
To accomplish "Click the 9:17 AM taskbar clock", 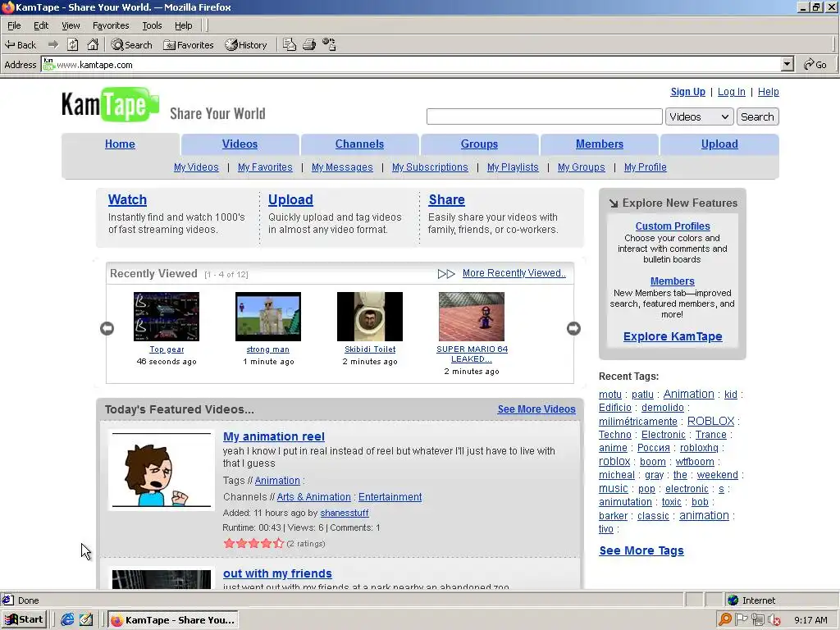I will click(810, 620).
